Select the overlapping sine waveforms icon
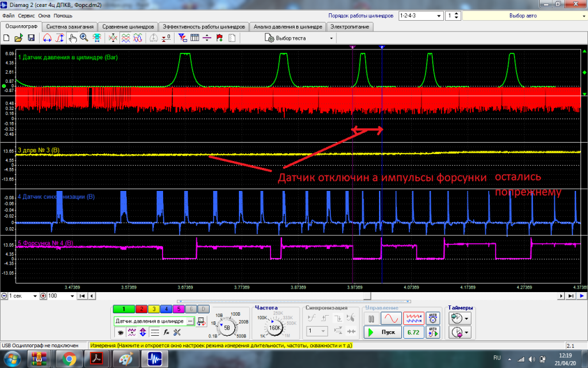588x368 pixels. 138,38
